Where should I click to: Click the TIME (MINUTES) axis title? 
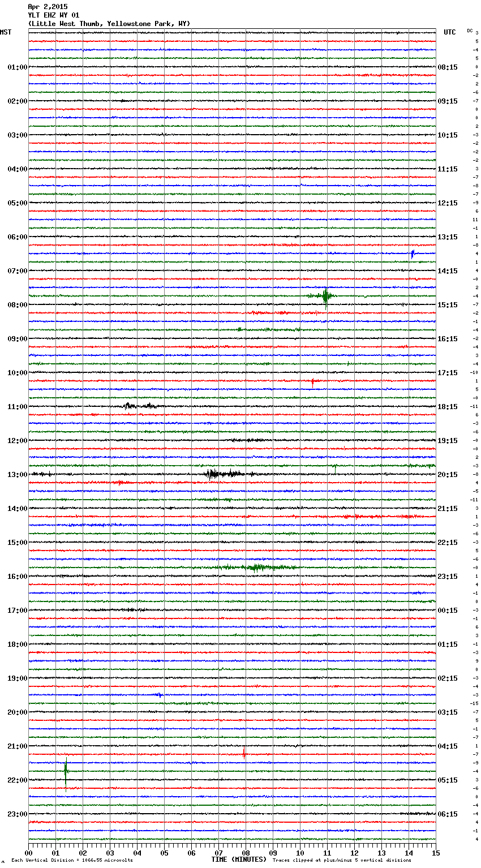tap(239, 860)
